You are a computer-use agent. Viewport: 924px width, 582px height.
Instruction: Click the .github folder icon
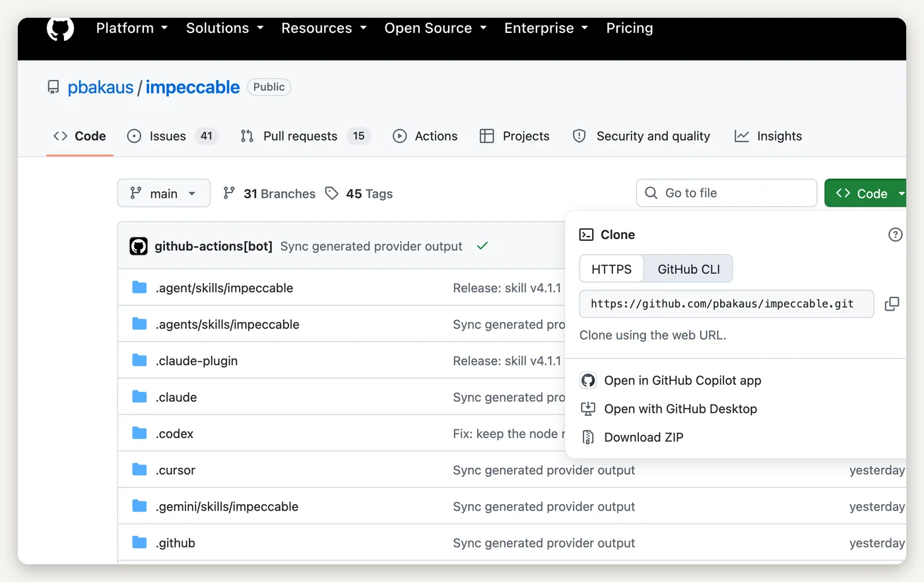139,542
